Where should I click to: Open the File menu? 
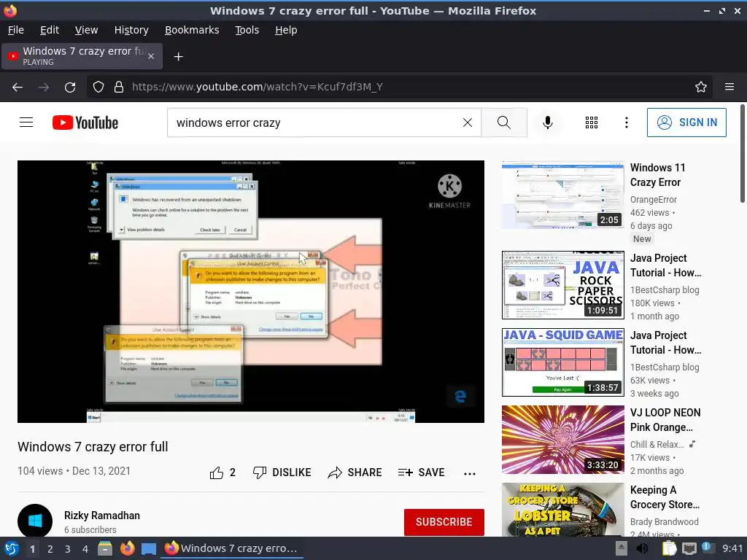[16, 30]
